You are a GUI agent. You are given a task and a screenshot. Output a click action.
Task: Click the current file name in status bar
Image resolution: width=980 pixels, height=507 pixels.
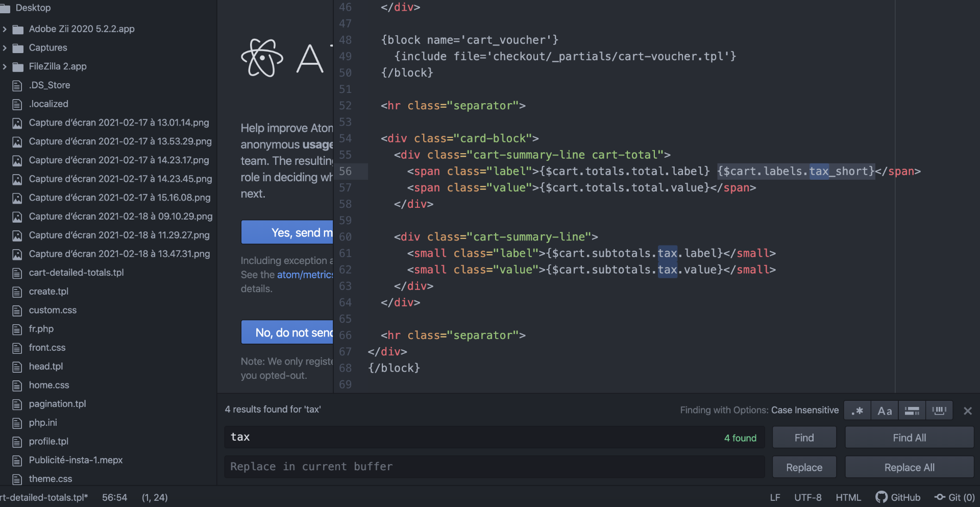coord(44,497)
